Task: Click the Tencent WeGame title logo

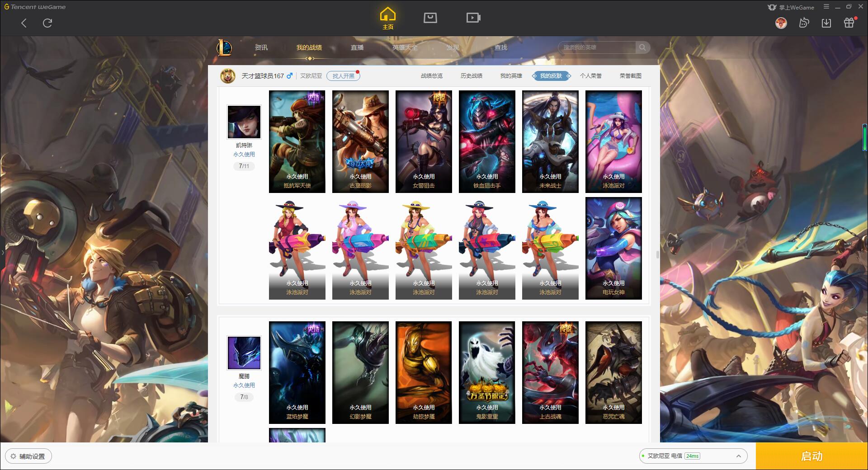Action: pos(35,7)
